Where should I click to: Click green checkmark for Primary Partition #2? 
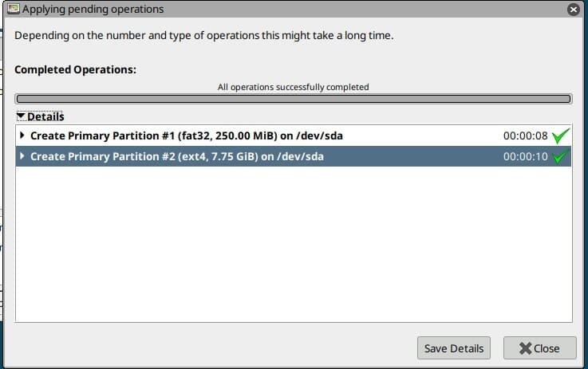tap(562, 157)
